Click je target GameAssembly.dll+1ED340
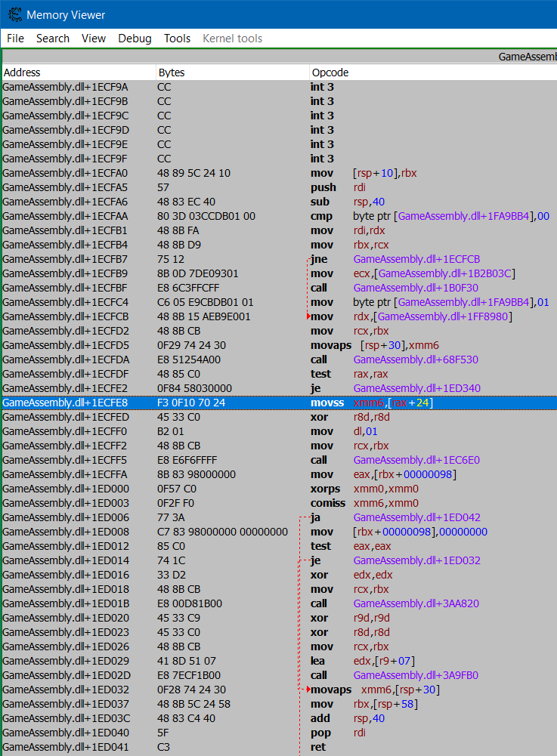The image size is (557, 756). tap(417, 388)
